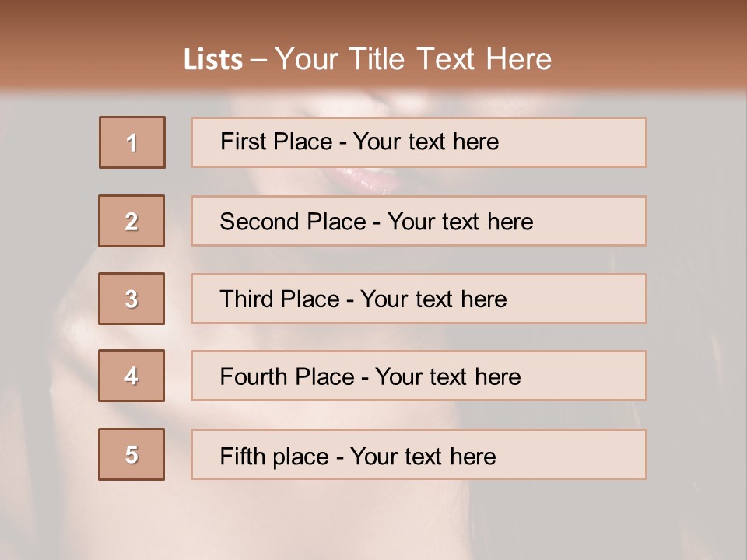Screen dimensions: 747x560
Task: Click the word "First" in the list
Action: tap(243, 142)
